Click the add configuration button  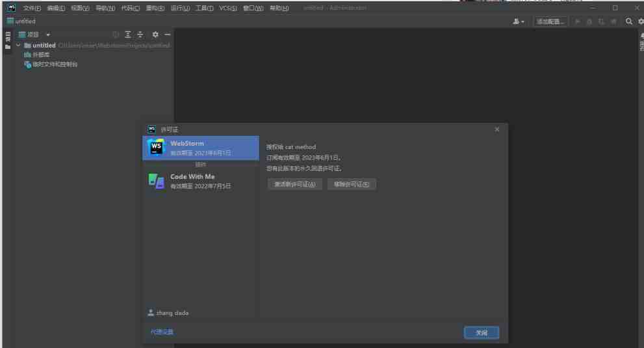[550, 21]
